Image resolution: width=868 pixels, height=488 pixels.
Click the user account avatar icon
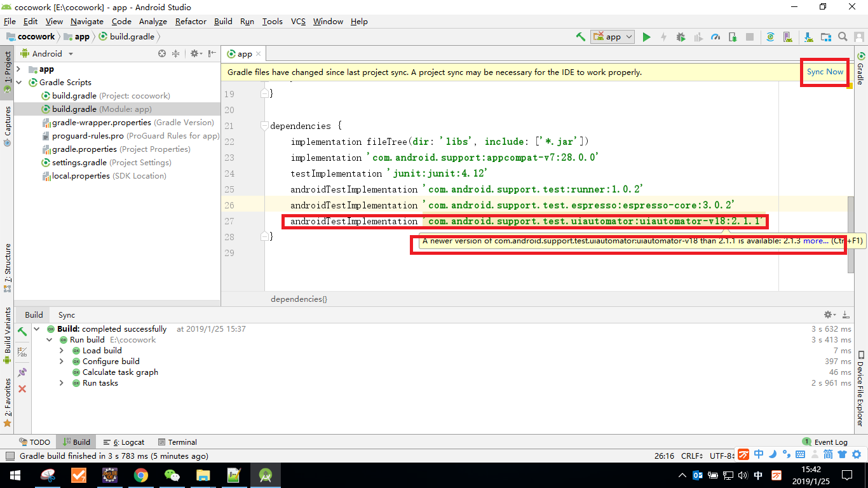click(859, 37)
